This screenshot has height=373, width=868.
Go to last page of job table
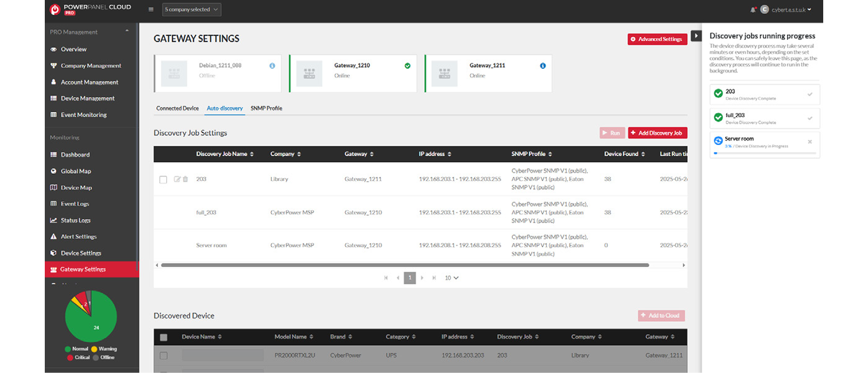434,278
